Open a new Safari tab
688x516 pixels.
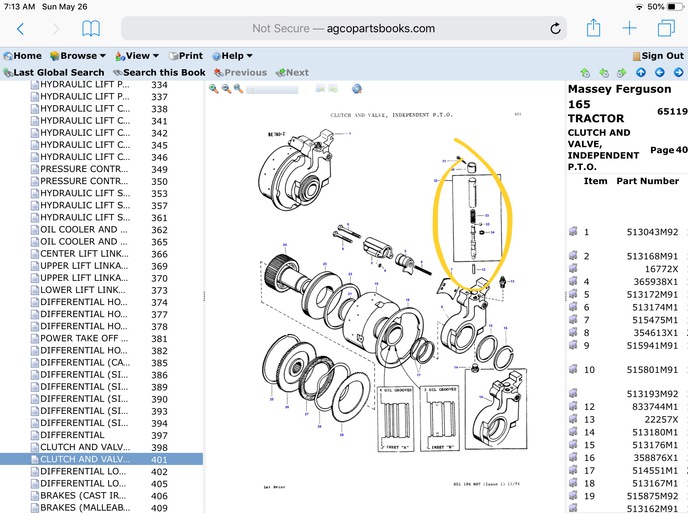(629, 29)
